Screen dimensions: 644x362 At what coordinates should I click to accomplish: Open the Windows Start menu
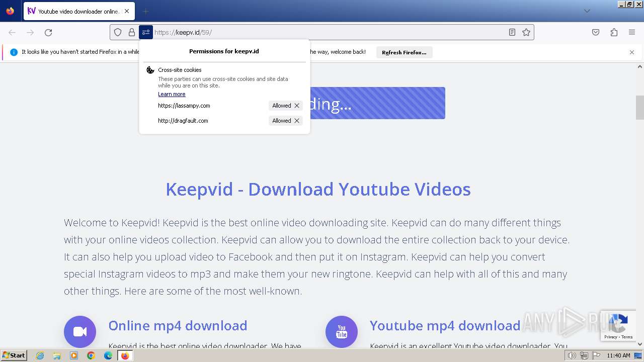tap(14, 355)
